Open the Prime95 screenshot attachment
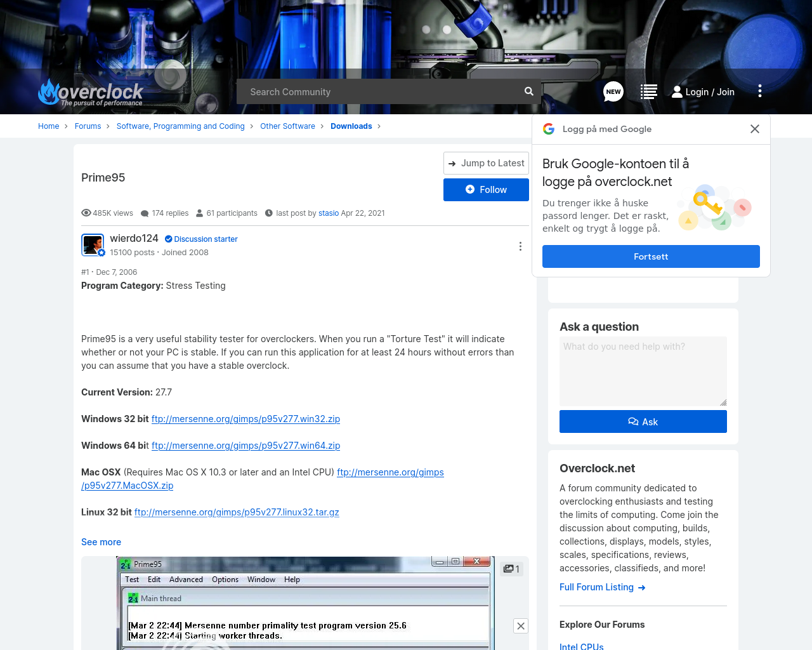The image size is (812, 650). (304, 603)
